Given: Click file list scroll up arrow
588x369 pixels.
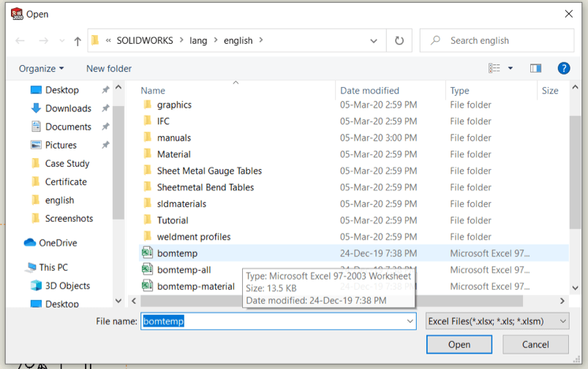Looking at the screenshot, I should (x=576, y=87).
